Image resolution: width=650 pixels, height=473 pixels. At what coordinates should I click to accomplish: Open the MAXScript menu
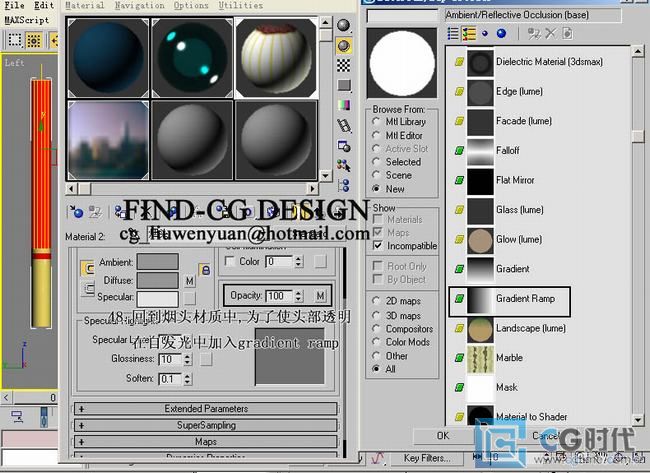click(x=27, y=20)
